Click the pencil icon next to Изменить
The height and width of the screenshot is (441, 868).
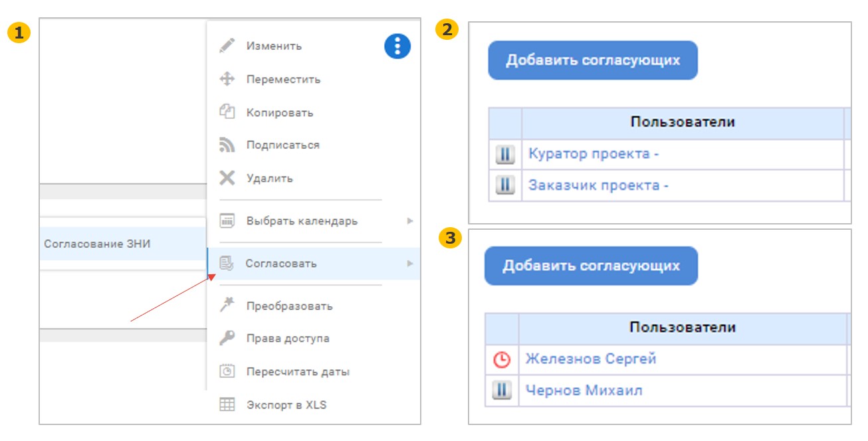[227, 46]
